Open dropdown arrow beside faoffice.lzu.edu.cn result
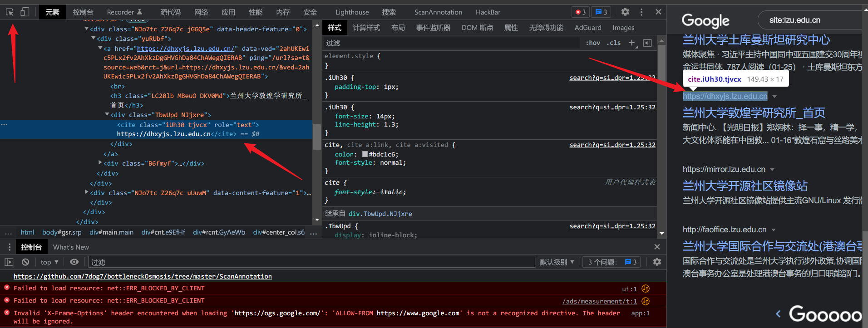Screen dimensions: 868x328 tap(774, 230)
